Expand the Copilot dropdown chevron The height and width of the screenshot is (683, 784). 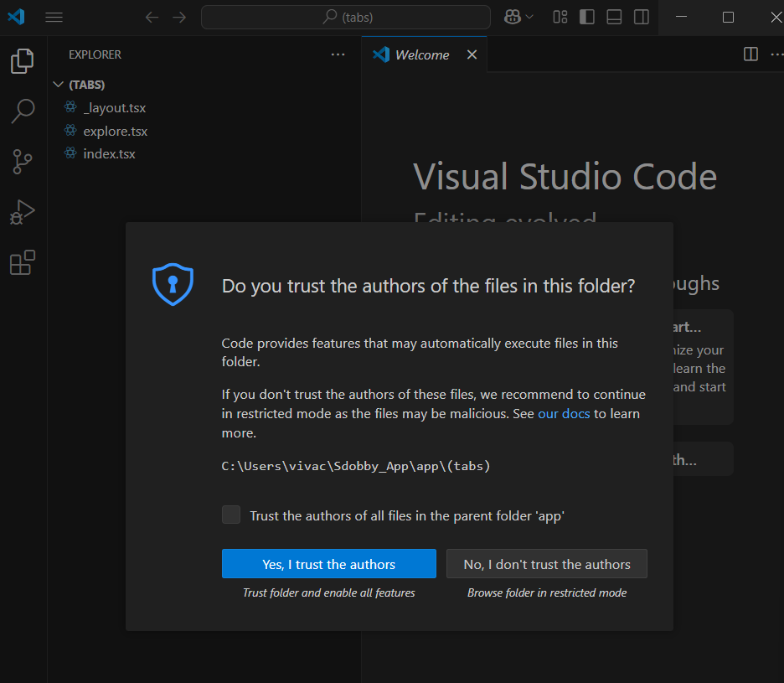529,17
